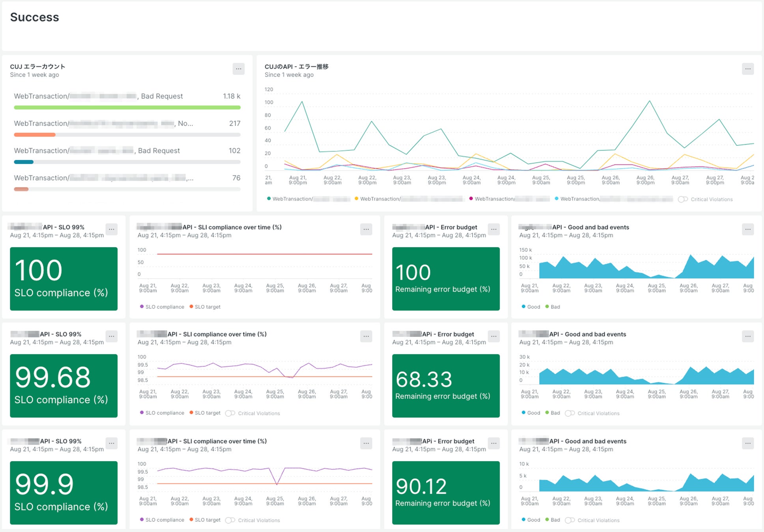Toggle Critical Violations on middle SLI compliance chart

coord(230,413)
